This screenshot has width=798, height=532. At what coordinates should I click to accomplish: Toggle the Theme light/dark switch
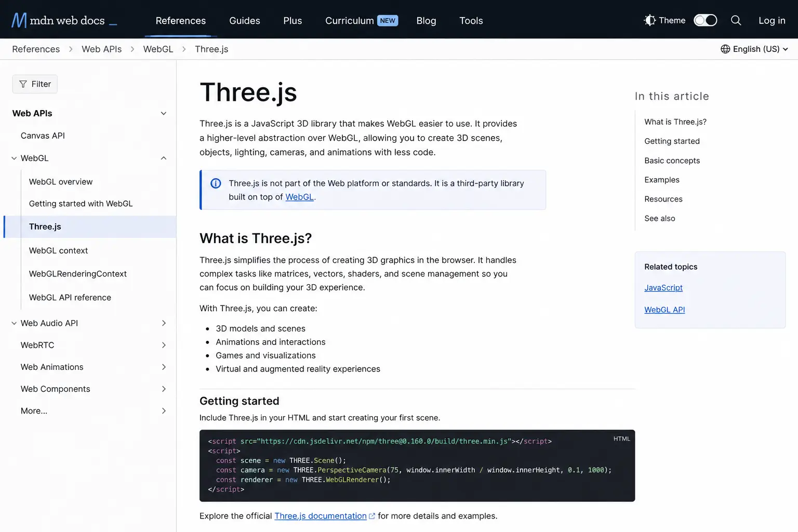coord(706,20)
